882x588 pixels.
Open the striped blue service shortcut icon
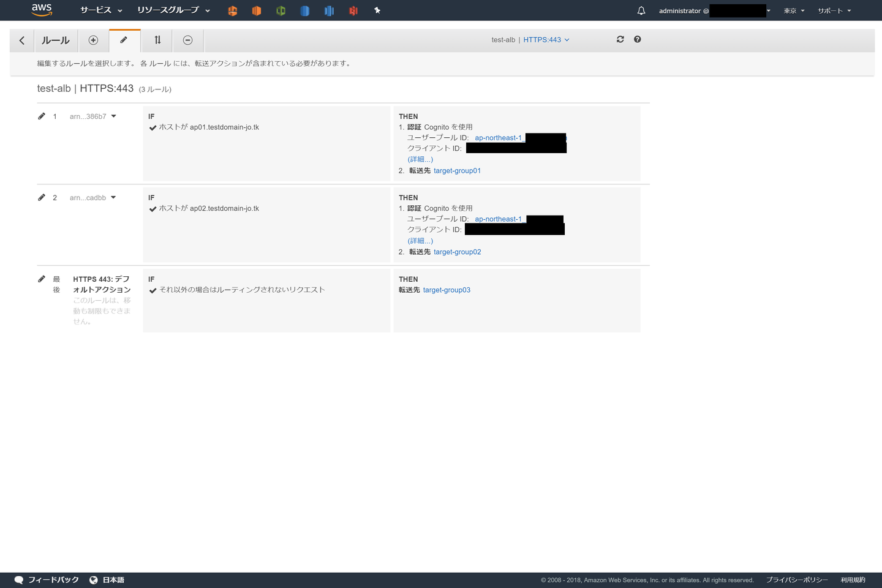pyautogui.click(x=329, y=10)
